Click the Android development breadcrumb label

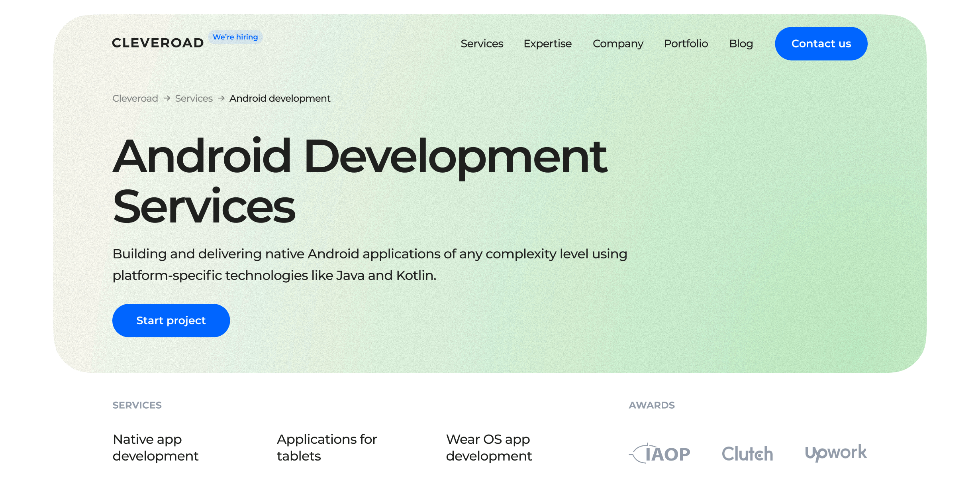(x=279, y=98)
